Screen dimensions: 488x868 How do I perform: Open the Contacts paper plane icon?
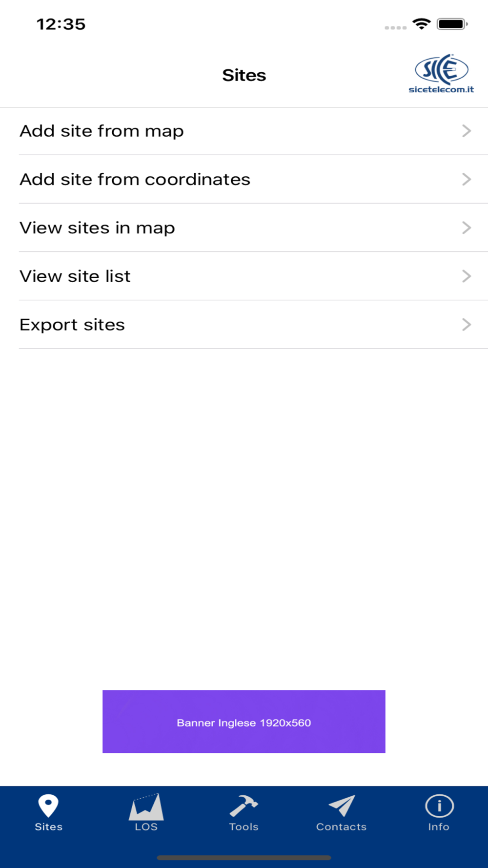coord(342,806)
